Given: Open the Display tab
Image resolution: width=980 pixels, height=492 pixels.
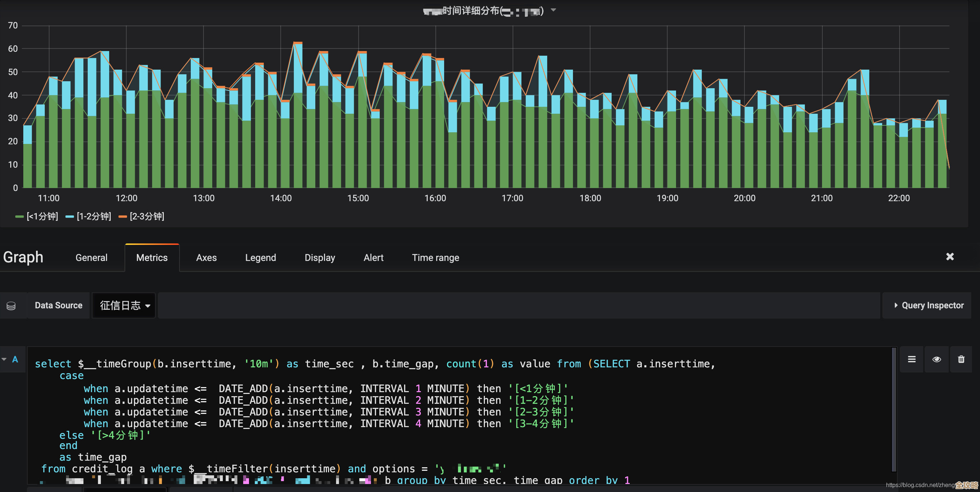Looking at the screenshot, I should pos(320,258).
